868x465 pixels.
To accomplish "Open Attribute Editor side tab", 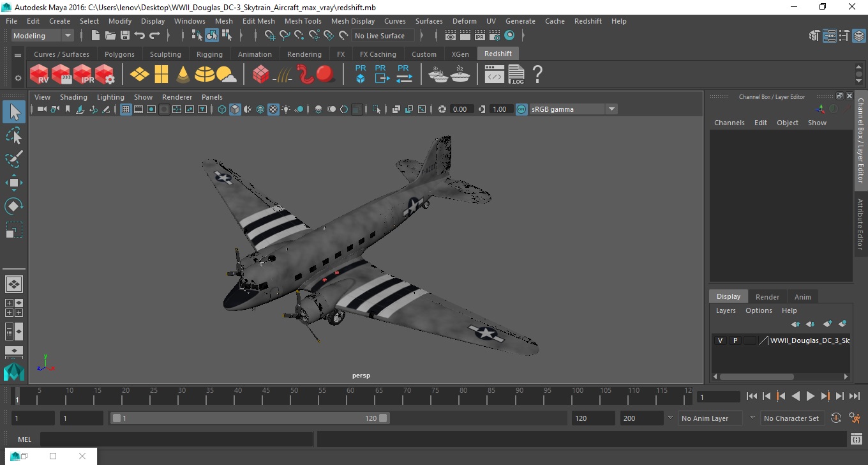I will pos(860,224).
